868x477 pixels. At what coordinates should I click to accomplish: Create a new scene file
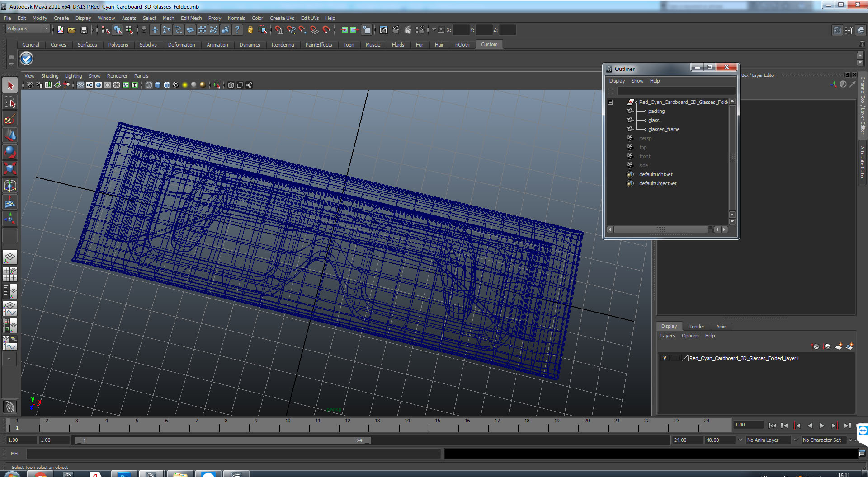(60, 30)
